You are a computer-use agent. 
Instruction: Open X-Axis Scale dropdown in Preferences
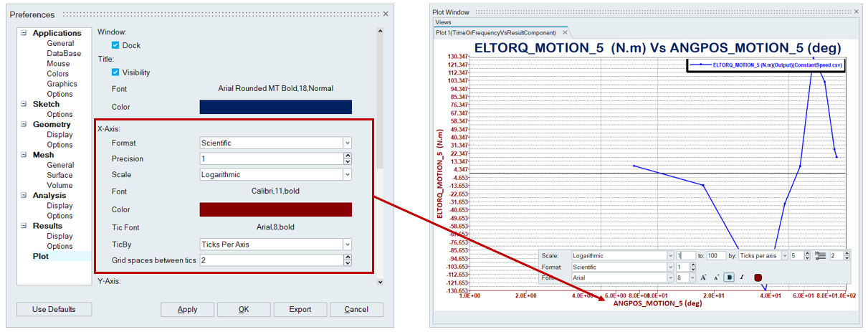[347, 174]
